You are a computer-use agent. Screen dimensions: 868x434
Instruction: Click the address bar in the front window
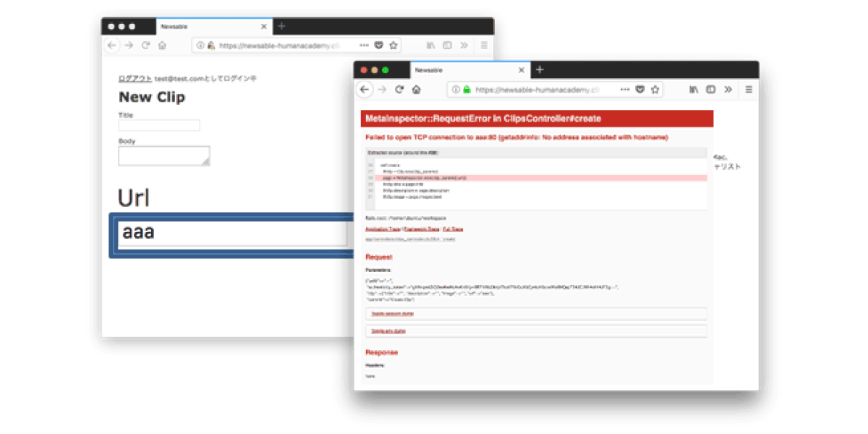(x=554, y=90)
